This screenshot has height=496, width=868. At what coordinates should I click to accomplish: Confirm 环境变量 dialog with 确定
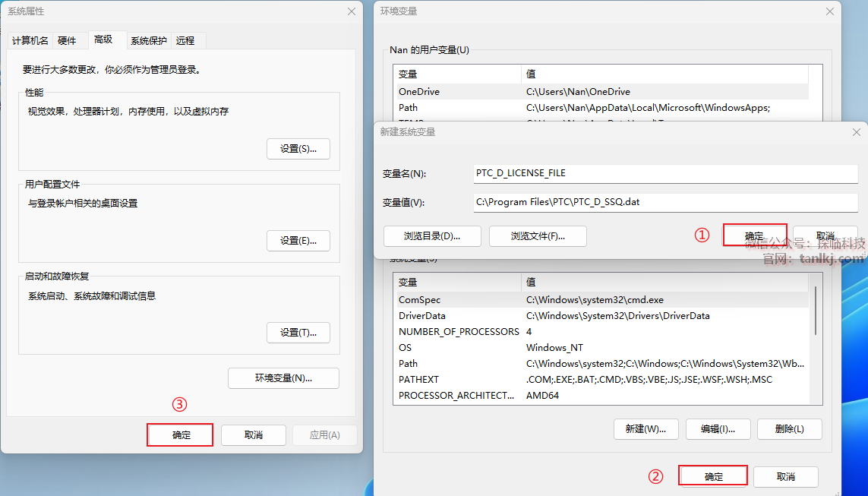(714, 476)
